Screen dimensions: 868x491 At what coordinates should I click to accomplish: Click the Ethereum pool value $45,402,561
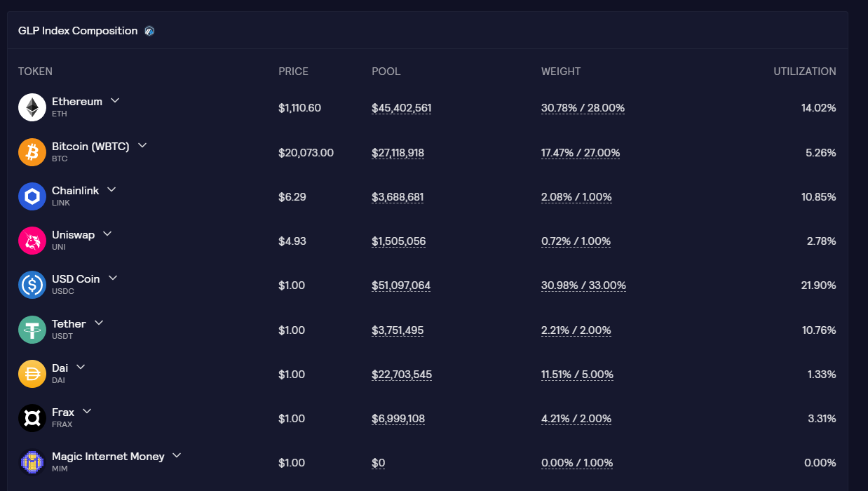coord(402,108)
